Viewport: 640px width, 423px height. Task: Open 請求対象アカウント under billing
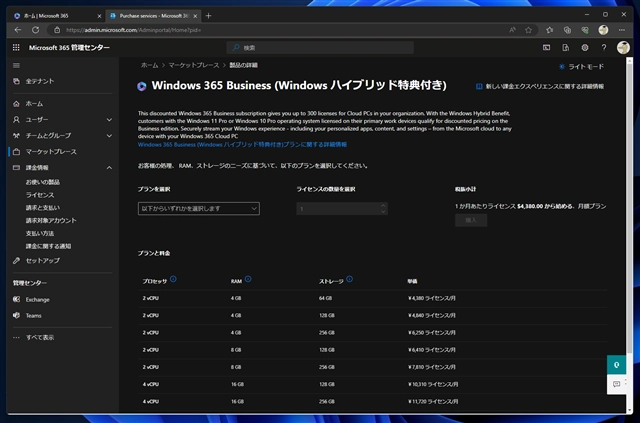coord(51,220)
